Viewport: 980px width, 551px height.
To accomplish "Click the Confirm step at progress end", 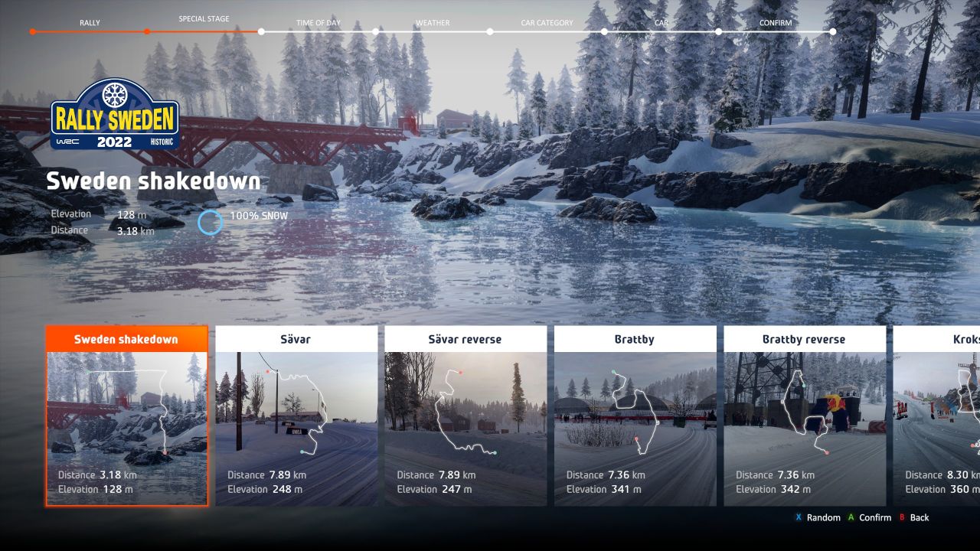I will click(776, 23).
